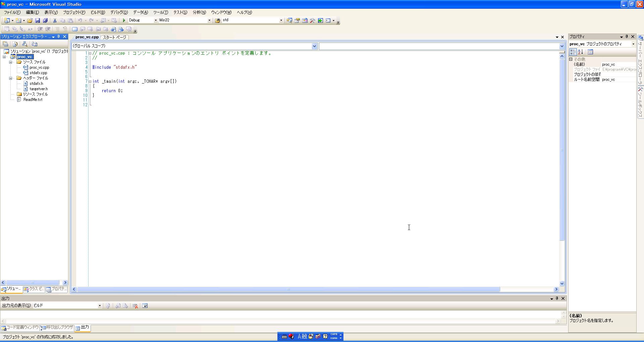The height and width of the screenshot is (342, 644).
Task: Collapse the proc_vc project node
Action: tap(5, 57)
